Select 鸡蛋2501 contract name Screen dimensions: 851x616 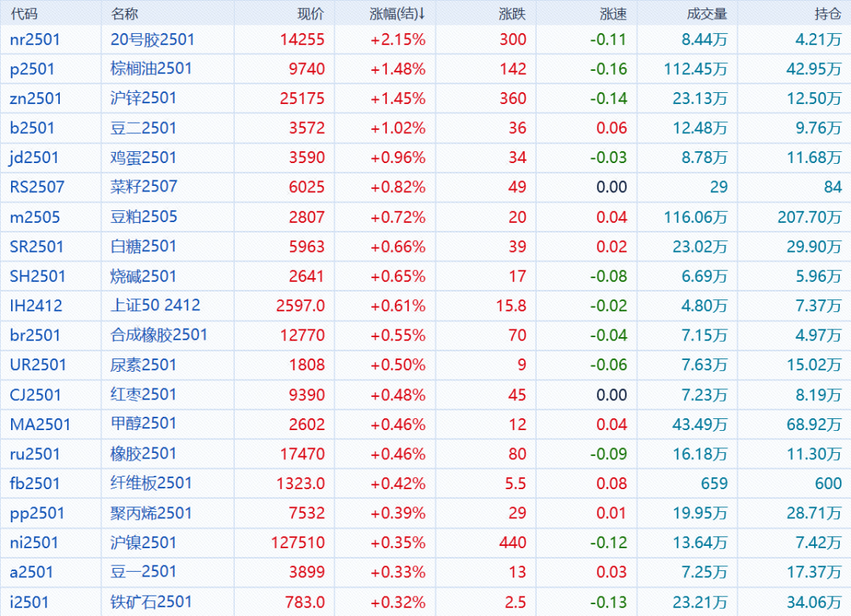tap(143, 158)
